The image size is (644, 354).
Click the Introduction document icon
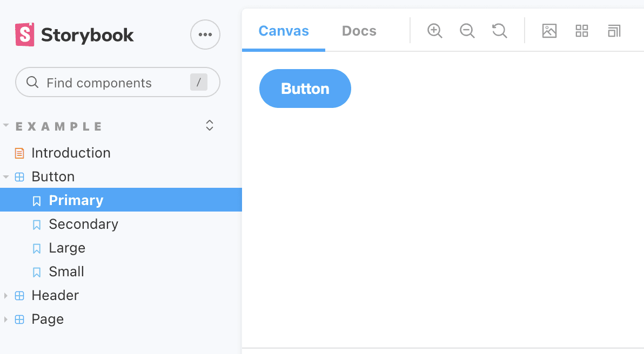coord(19,153)
